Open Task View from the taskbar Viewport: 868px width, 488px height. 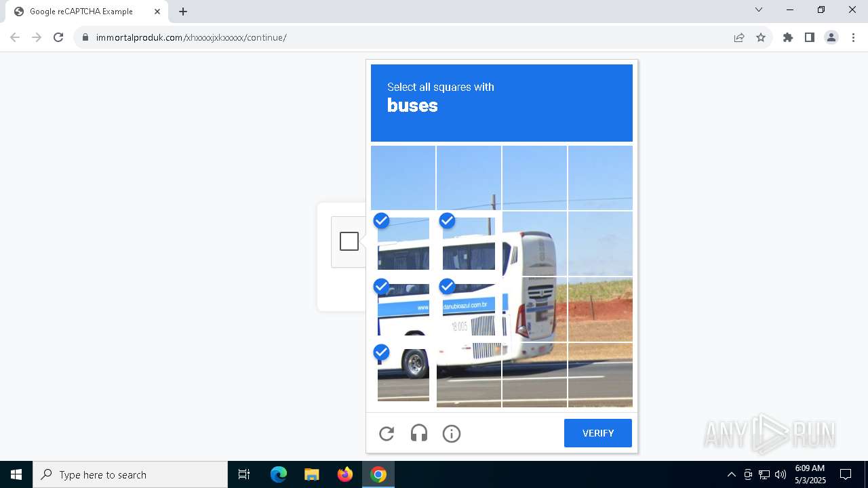pos(244,474)
